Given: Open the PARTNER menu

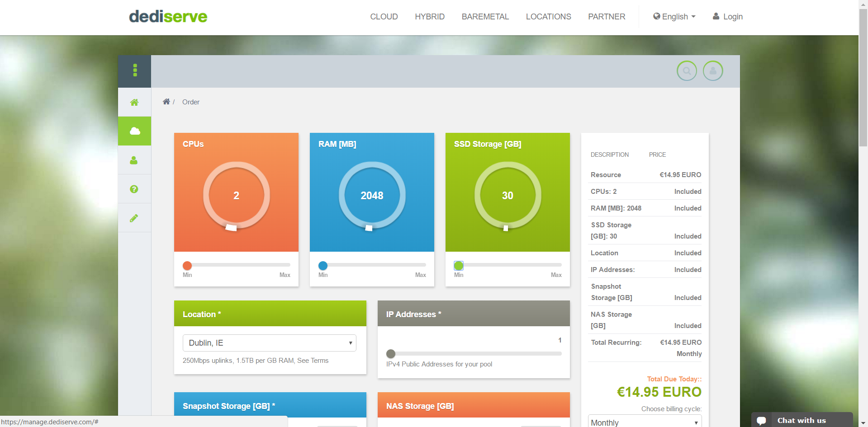Looking at the screenshot, I should [607, 17].
